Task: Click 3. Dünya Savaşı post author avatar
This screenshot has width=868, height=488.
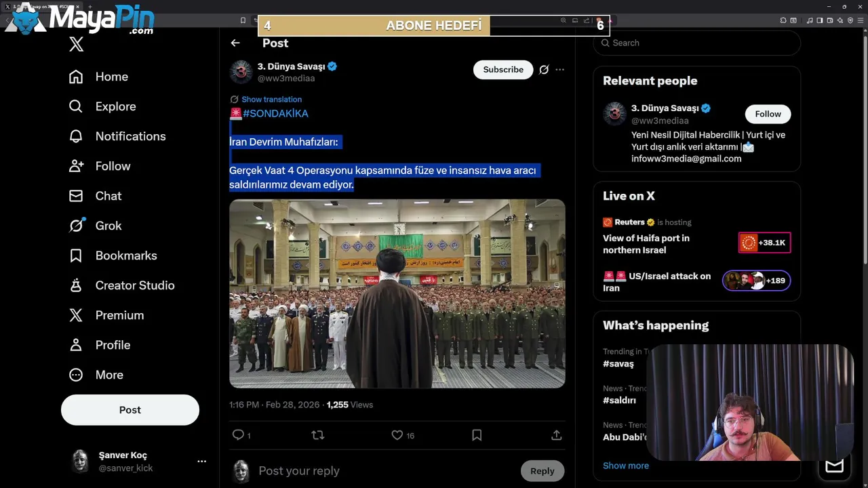Action: tap(241, 72)
